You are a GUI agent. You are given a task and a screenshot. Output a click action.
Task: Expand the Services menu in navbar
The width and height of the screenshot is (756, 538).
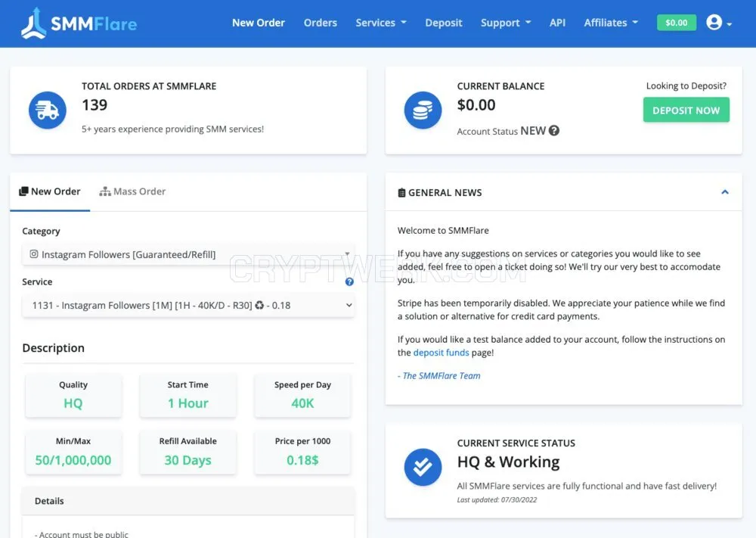tap(381, 23)
